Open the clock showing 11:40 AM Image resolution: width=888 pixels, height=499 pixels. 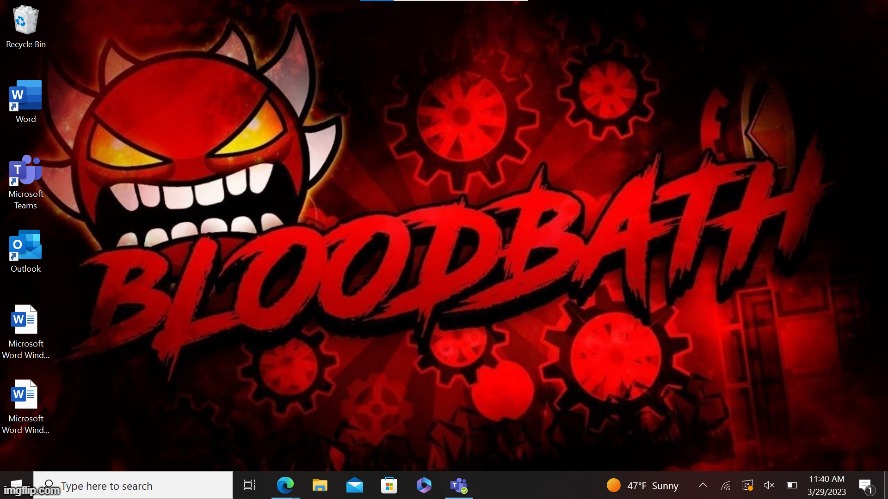(826, 485)
